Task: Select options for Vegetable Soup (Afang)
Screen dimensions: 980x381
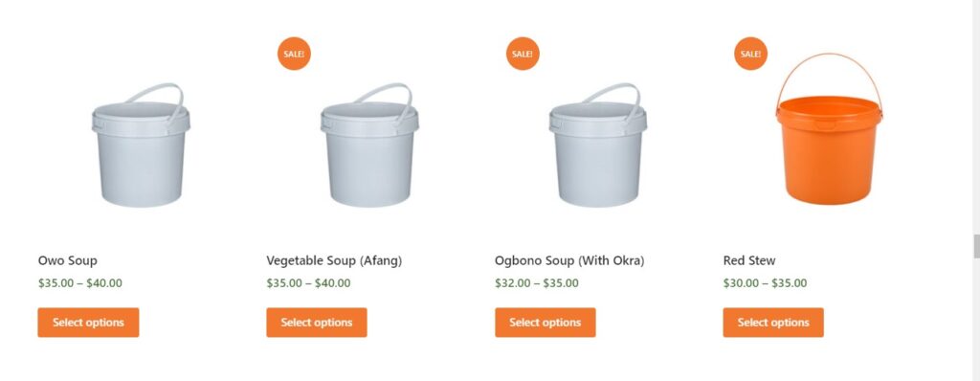Action: [x=317, y=323]
